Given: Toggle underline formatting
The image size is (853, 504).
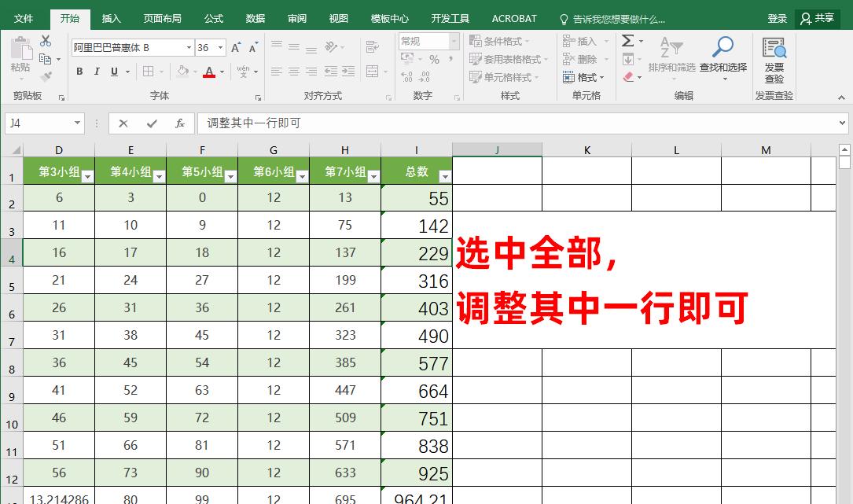Looking at the screenshot, I should pyautogui.click(x=115, y=72).
